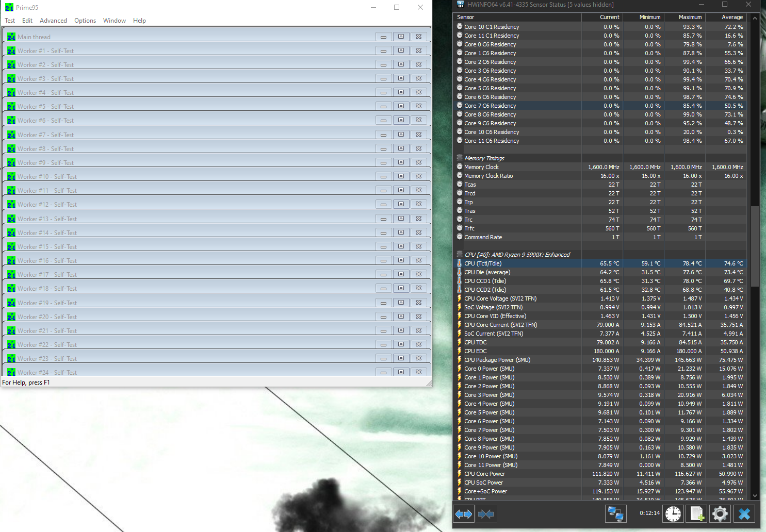Click the Average column header
This screenshot has width=766, height=532.
pos(726,17)
